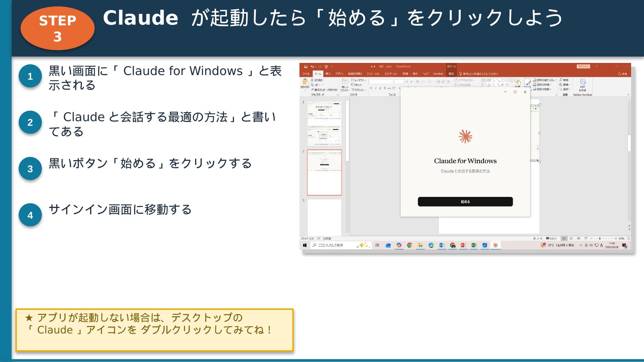Open the font size dropdown
The image size is (644, 362).
[x=403, y=81]
